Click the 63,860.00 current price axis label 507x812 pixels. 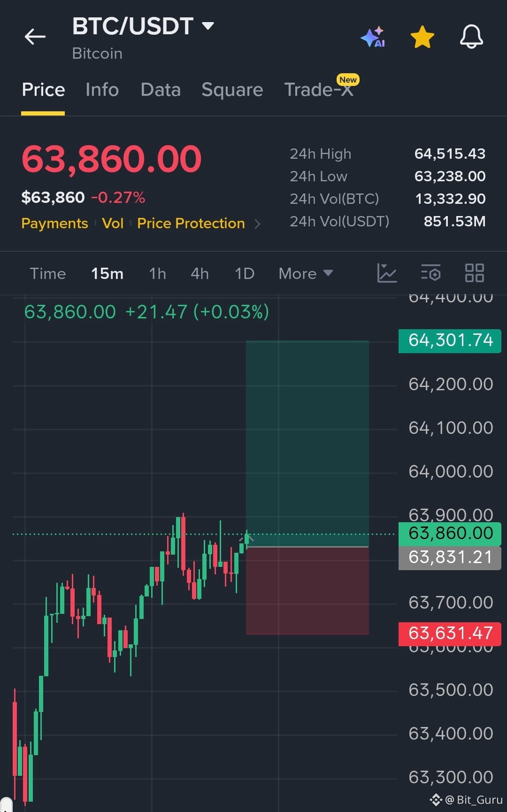(450, 534)
